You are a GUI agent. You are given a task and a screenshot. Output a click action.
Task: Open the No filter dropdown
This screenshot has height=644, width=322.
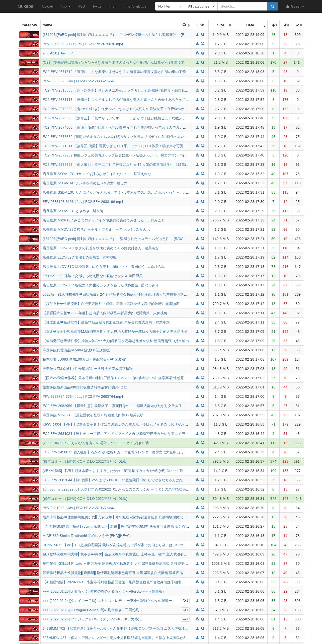tap(170, 6)
